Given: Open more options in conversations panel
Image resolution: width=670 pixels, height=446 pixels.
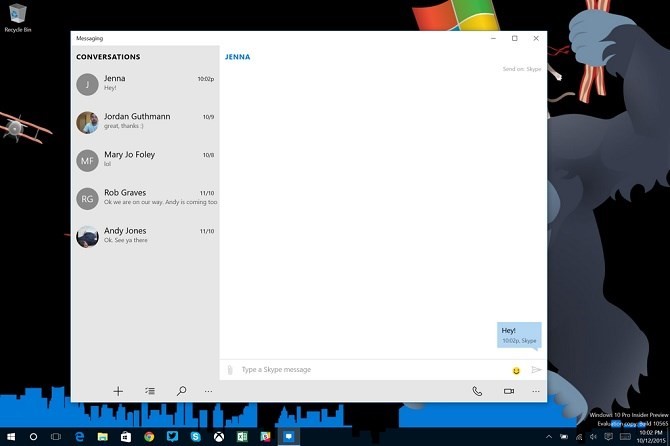Looking at the screenshot, I should (208, 391).
